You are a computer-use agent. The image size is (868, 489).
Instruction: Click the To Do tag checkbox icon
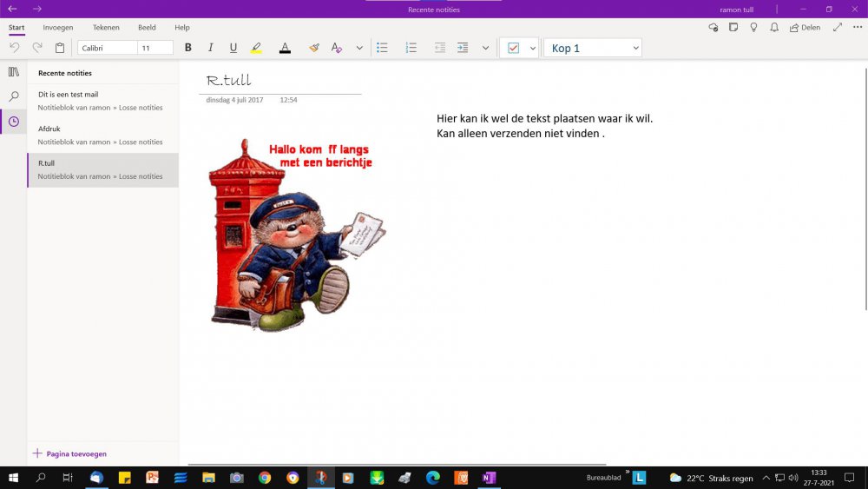pos(513,48)
